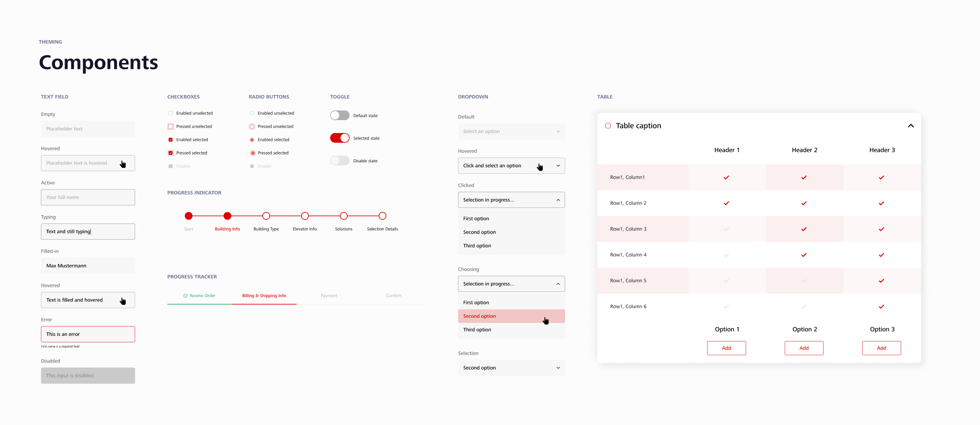Screen dimensions: 980x425
Task: Select the Pressed unselected radio button
Action: [252, 127]
